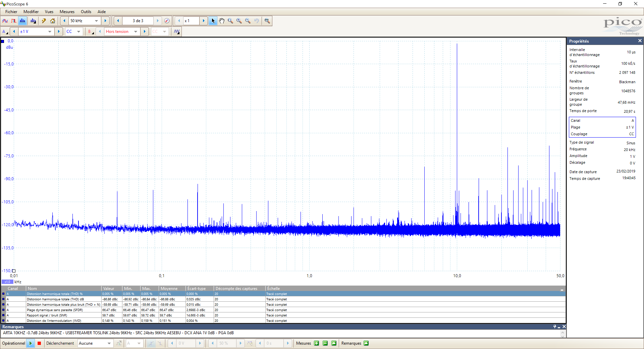Screen dimensions: 644x349
Task: Open channel B options button
Action: coord(91,32)
